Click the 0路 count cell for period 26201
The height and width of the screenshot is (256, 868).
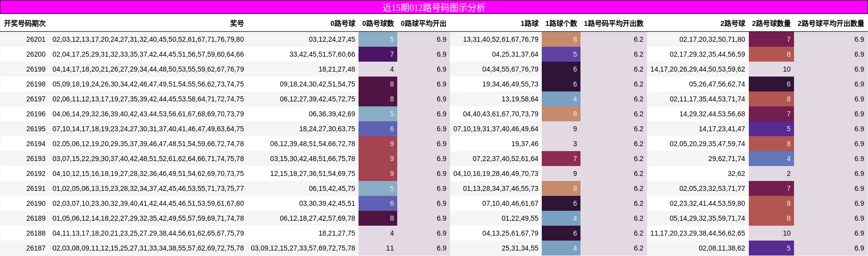[378, 39]
